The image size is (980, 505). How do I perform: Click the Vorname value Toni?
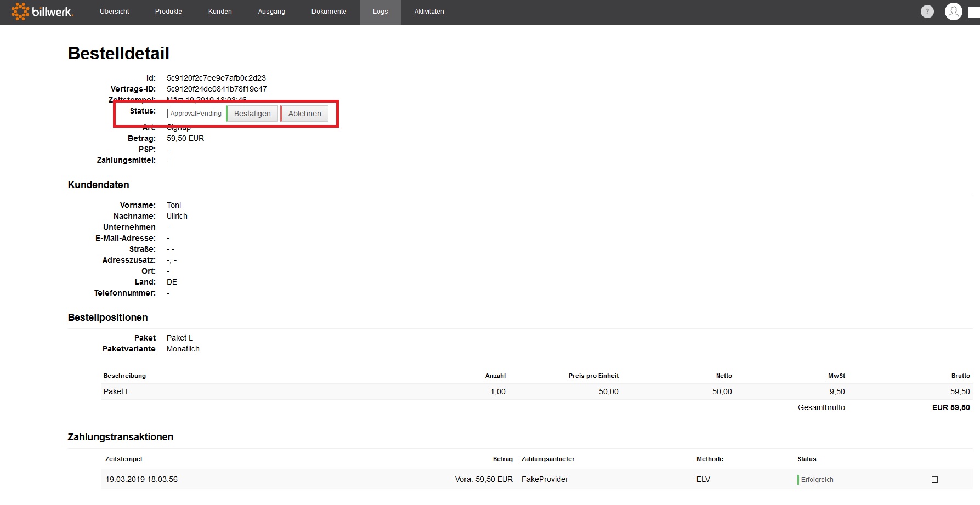coord(174,205)
